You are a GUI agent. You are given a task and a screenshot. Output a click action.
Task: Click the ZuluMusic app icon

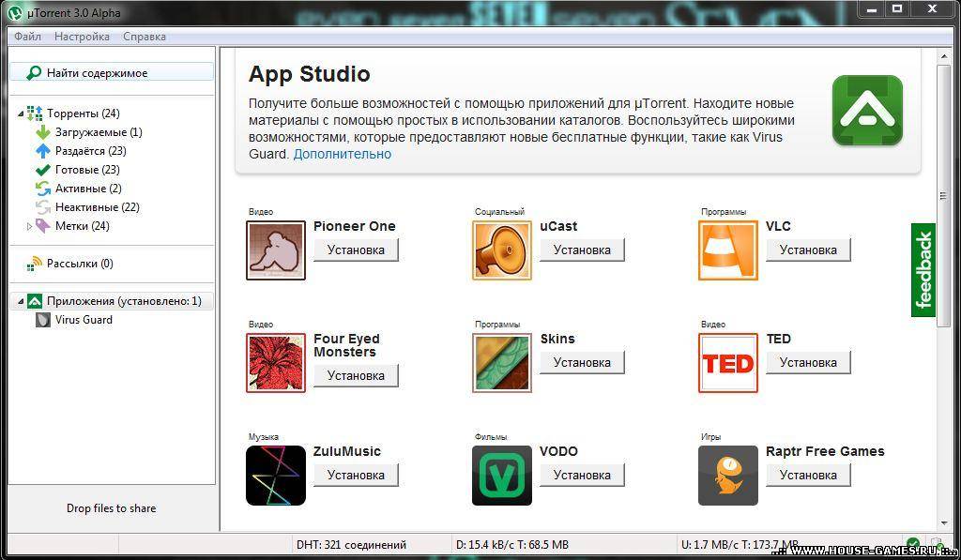[276, 476]
